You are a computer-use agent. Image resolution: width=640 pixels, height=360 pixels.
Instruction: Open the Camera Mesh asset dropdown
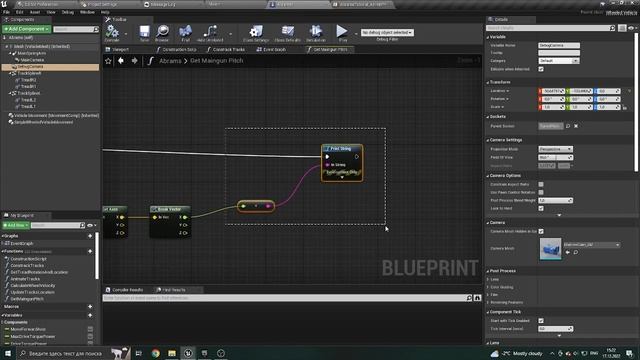(x=592, y=245)
